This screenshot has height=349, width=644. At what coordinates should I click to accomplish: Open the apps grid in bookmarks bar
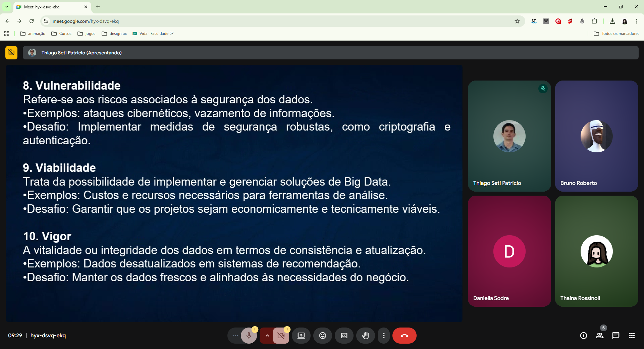click(7, 34)
